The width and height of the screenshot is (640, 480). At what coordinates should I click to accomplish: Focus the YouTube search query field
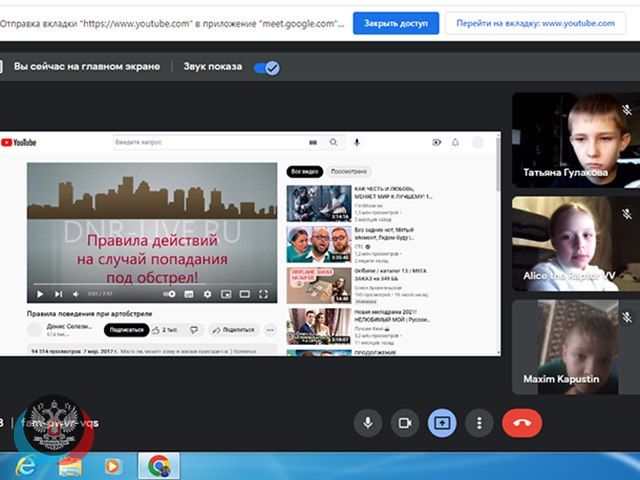click(x=209, y=142)
